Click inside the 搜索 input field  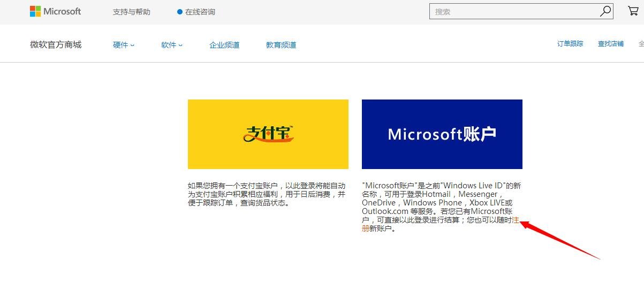514,11
